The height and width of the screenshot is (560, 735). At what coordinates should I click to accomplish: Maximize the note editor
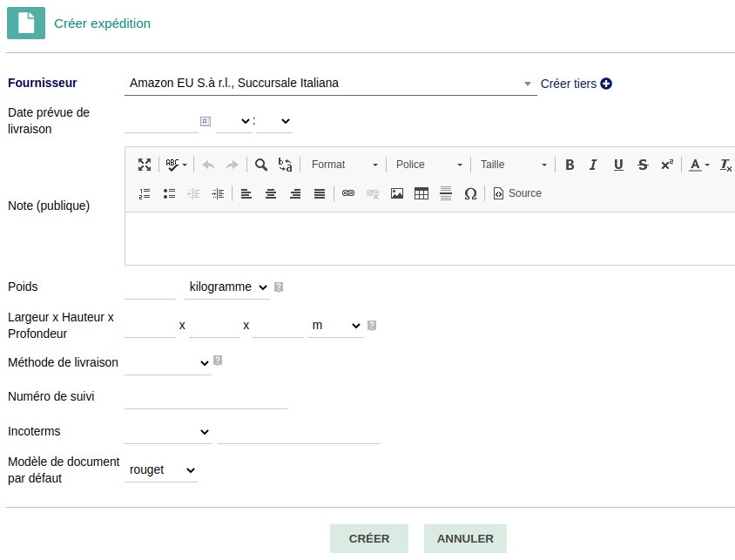[x=145, y=165]
